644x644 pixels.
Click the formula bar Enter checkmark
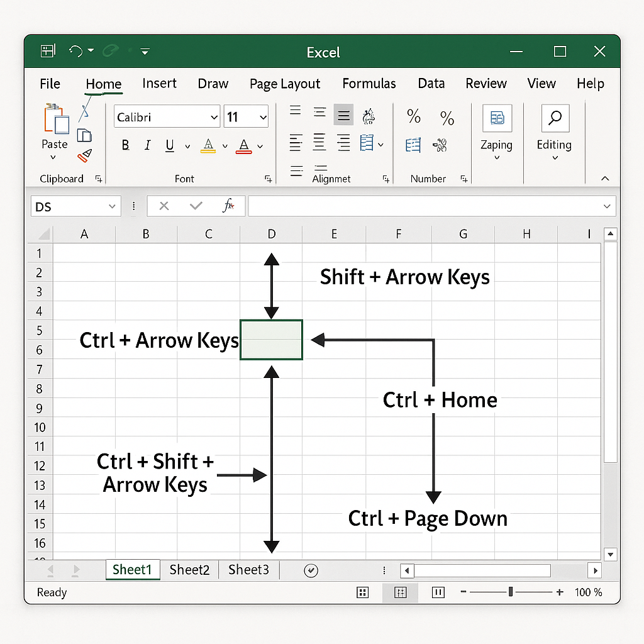coord(196,206)
